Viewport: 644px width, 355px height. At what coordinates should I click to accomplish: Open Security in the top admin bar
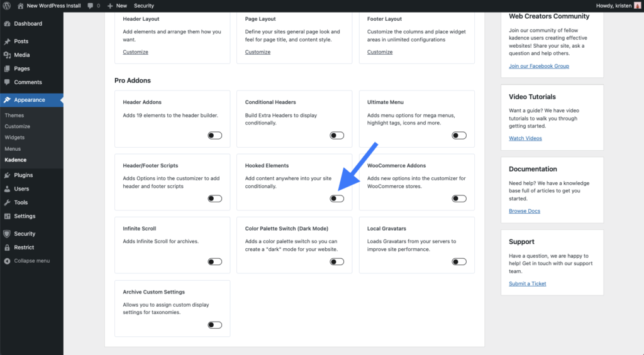tap(144, 6)
